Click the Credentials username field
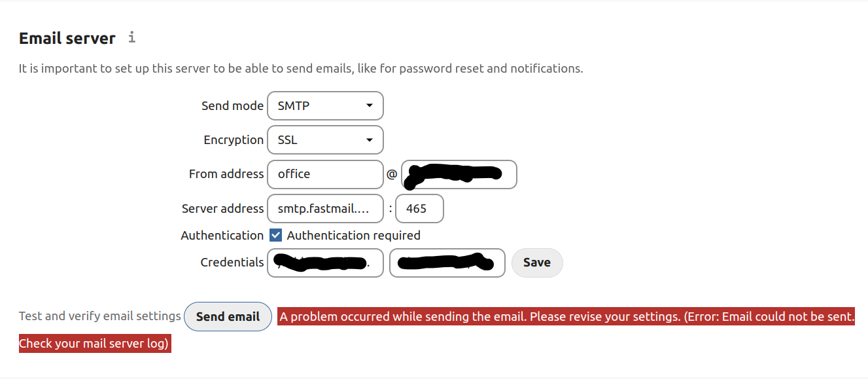Screen dimensions: 868x385 tap(325, 263)
